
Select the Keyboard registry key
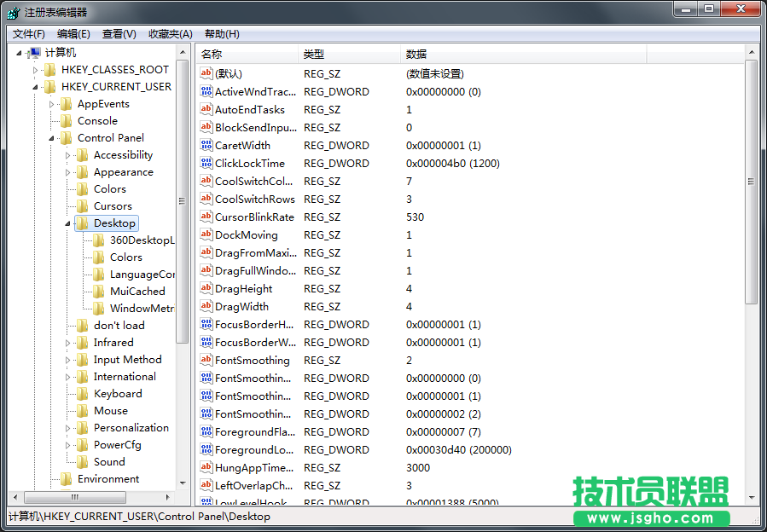pos(117,393)
